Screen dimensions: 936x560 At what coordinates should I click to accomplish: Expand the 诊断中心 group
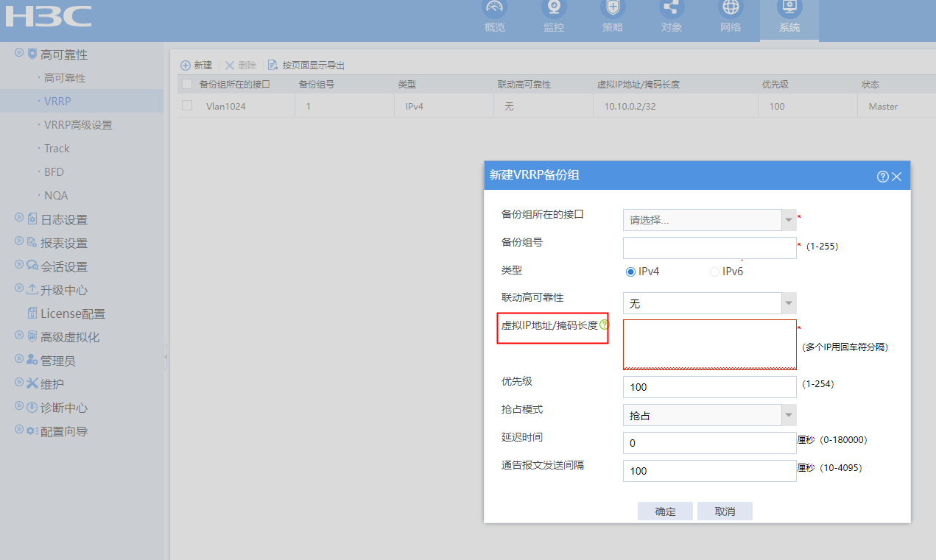(19, 407)
